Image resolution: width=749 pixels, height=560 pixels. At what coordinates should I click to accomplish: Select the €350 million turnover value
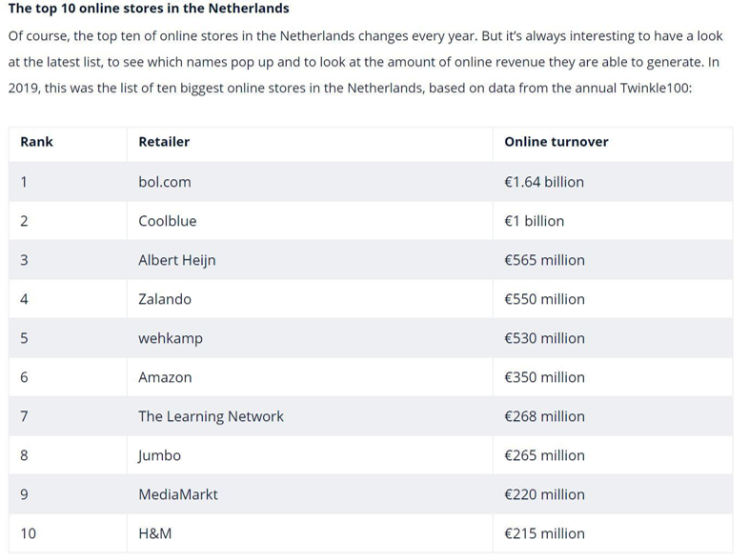[544, 377]
